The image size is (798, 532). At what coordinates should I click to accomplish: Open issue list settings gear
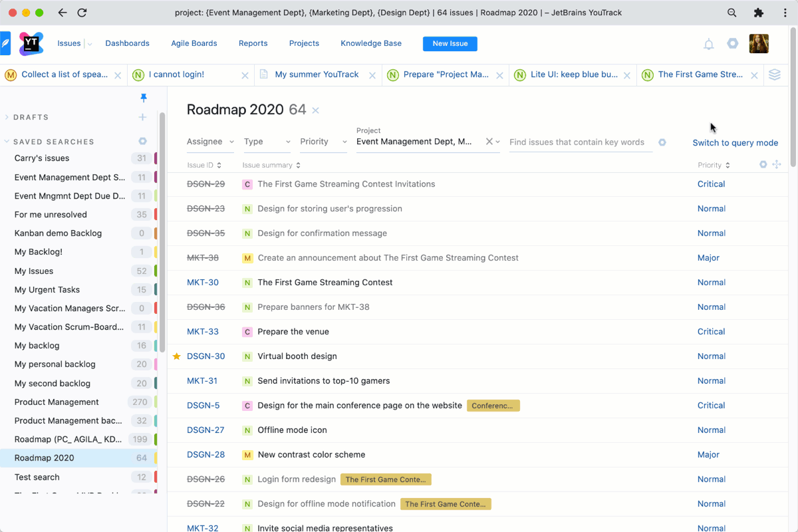tap(763, 164)
